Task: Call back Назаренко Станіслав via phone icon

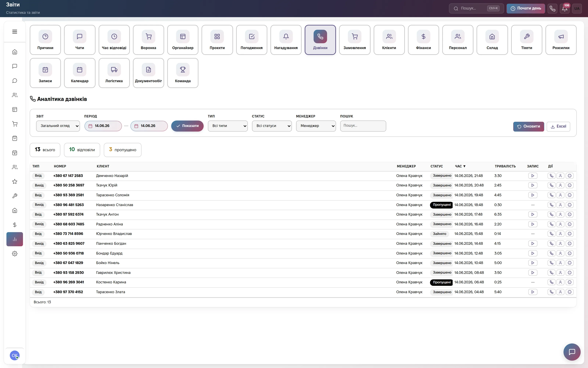Action: tap(552, 205)
